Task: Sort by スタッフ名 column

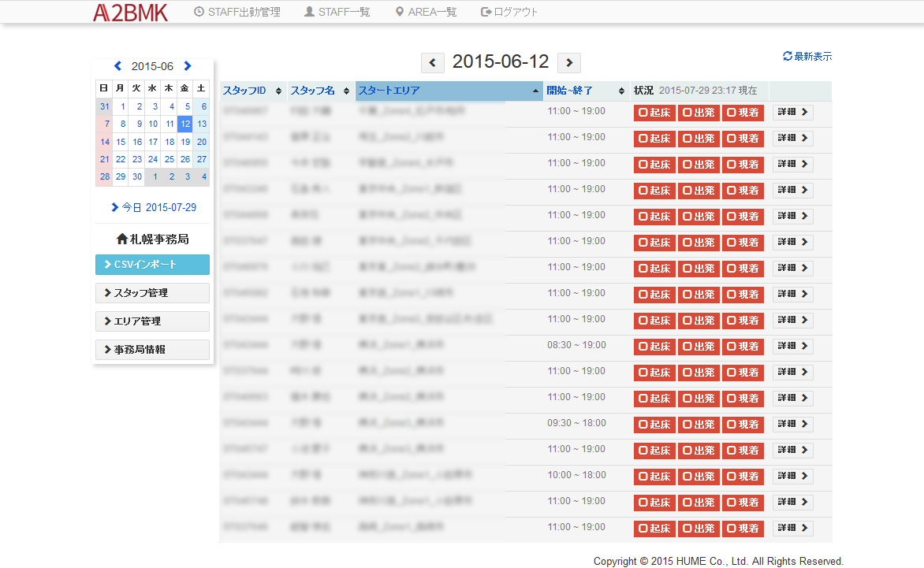Action: (x=319, y=91)
